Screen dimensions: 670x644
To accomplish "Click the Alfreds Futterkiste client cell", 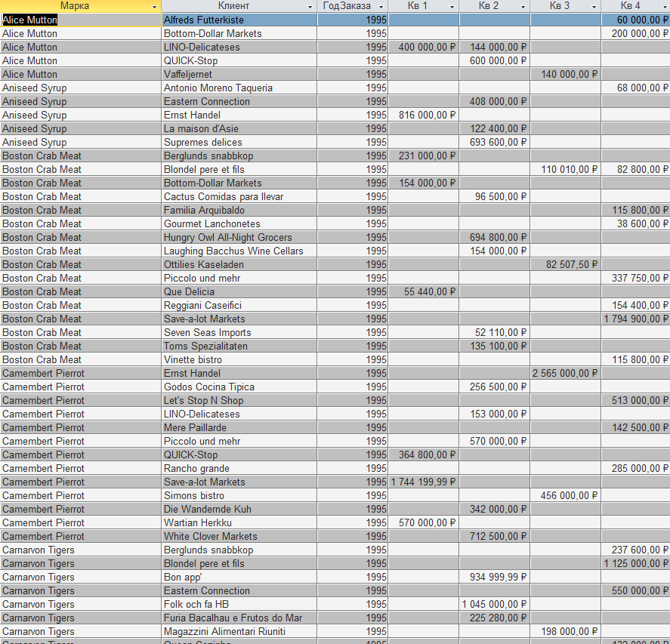I will click(x=239, y=20).
